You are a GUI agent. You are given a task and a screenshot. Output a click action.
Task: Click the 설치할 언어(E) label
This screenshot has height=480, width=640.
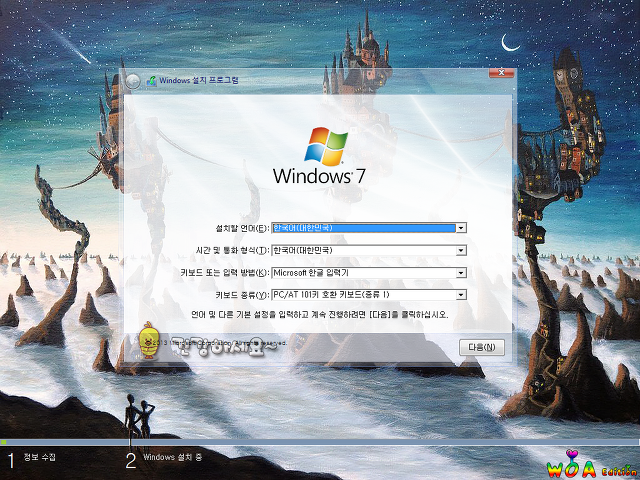tap(242, 228)
